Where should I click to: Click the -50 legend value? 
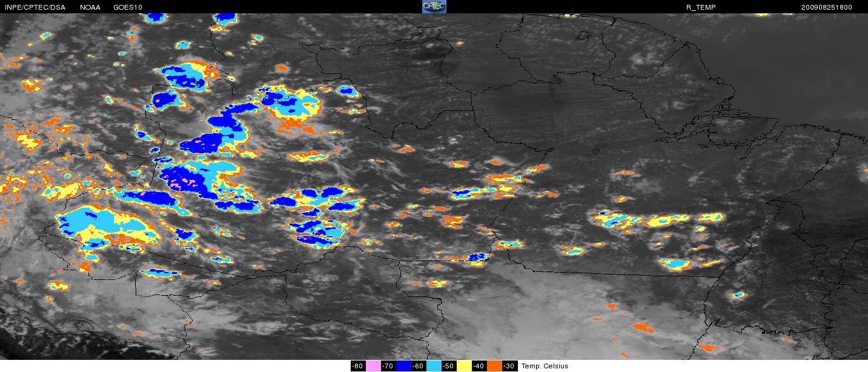pyautogui.click(x=449, y=366)
